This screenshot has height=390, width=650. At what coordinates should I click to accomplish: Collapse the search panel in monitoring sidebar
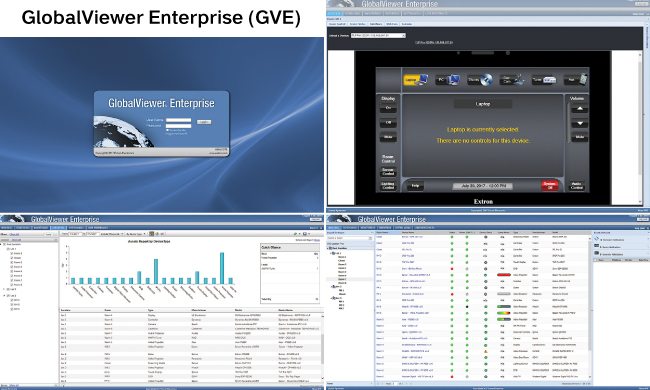tap(371, 233)
